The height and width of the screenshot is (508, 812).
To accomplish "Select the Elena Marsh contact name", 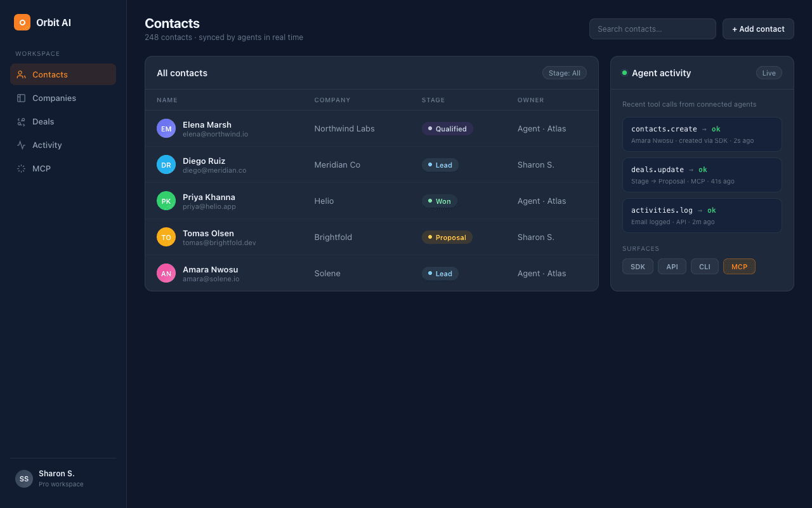I will [x=207, y=124].
